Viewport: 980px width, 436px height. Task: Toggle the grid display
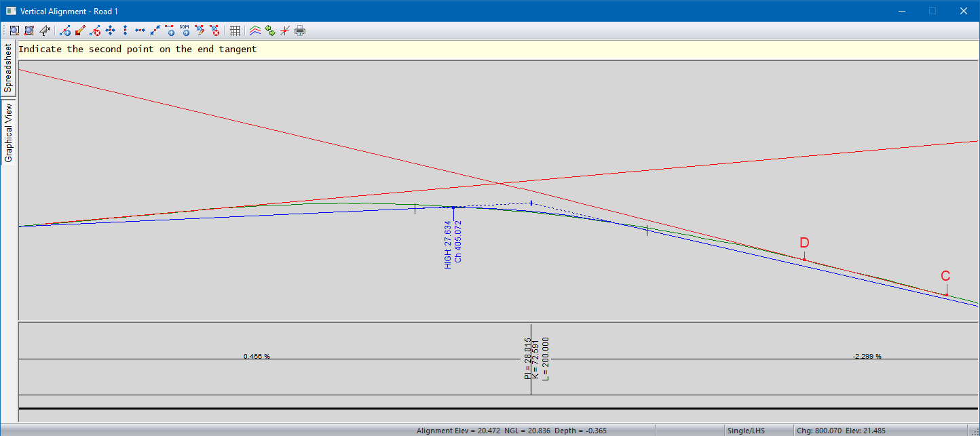pos(235,31)
